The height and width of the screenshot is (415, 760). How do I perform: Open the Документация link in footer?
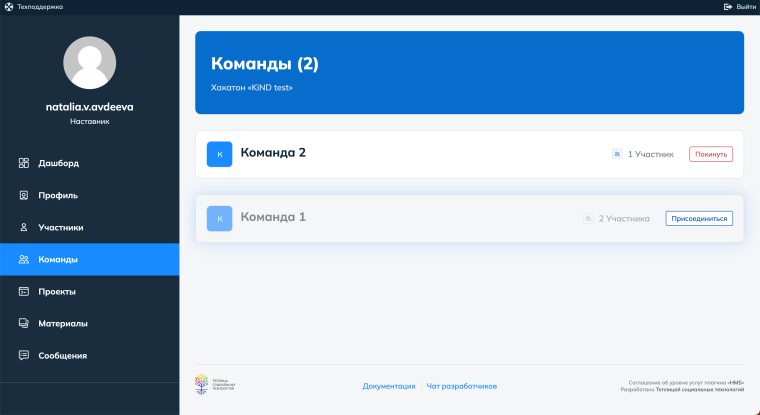(x=389, y=386)
